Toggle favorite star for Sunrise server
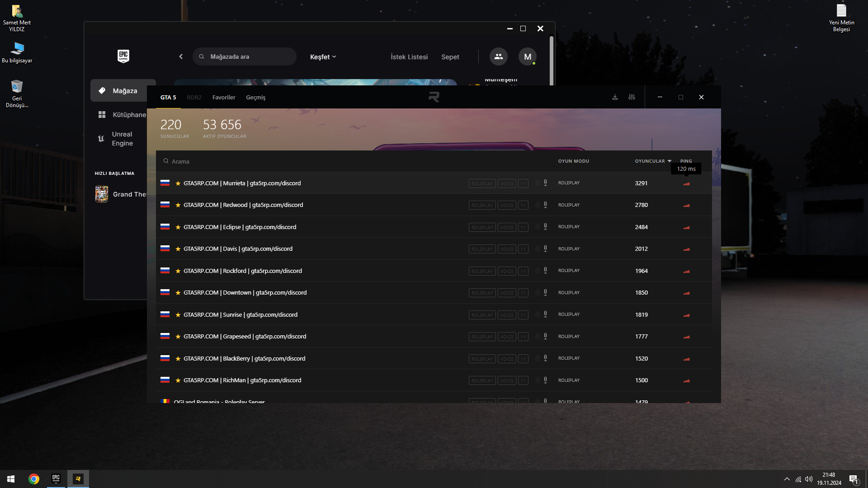The image size is (868, 488). coord(178,315)
